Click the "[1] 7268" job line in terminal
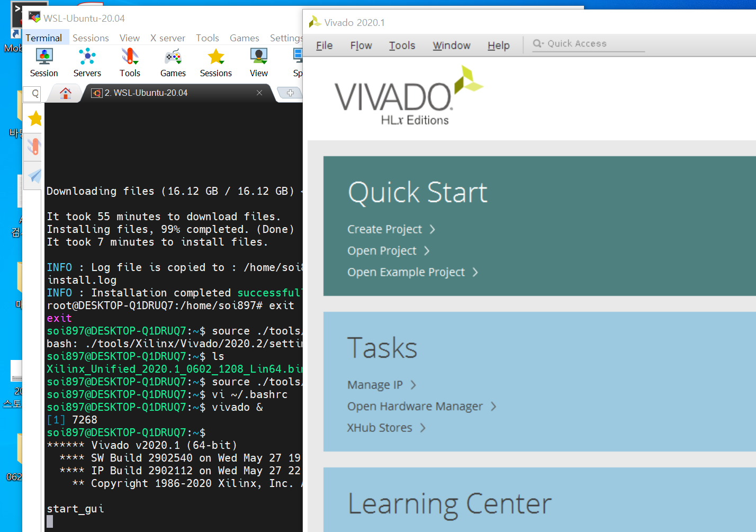Screen dimensions: 756x532 tap(72, 420)
